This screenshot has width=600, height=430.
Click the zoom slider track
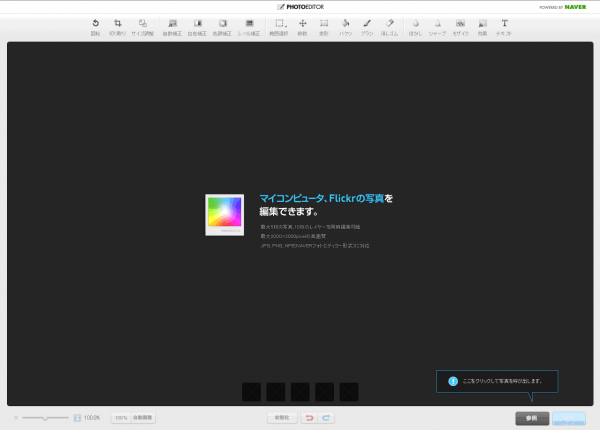tap(45, 417)
